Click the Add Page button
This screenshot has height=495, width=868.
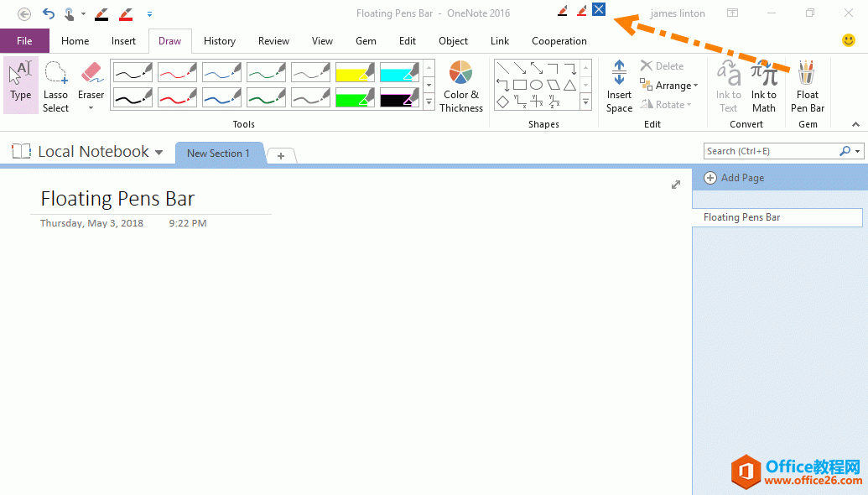(734, 177)
